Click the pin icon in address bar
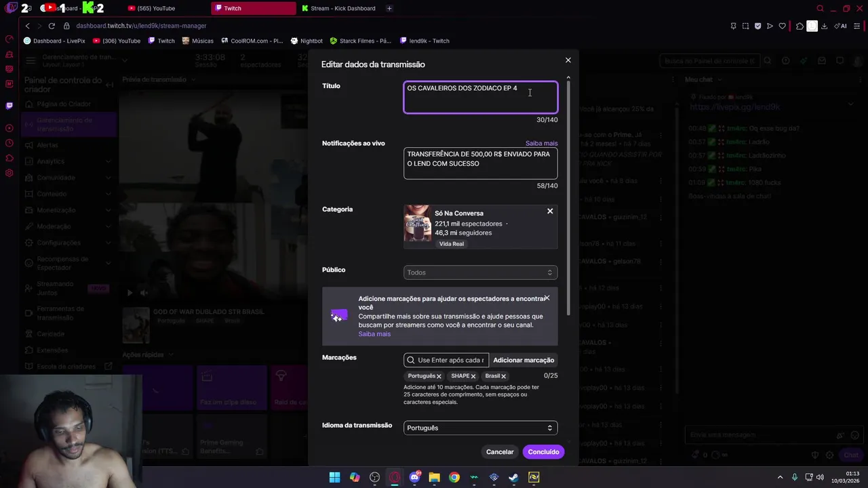The image size is (868, 488). point(733,26)
